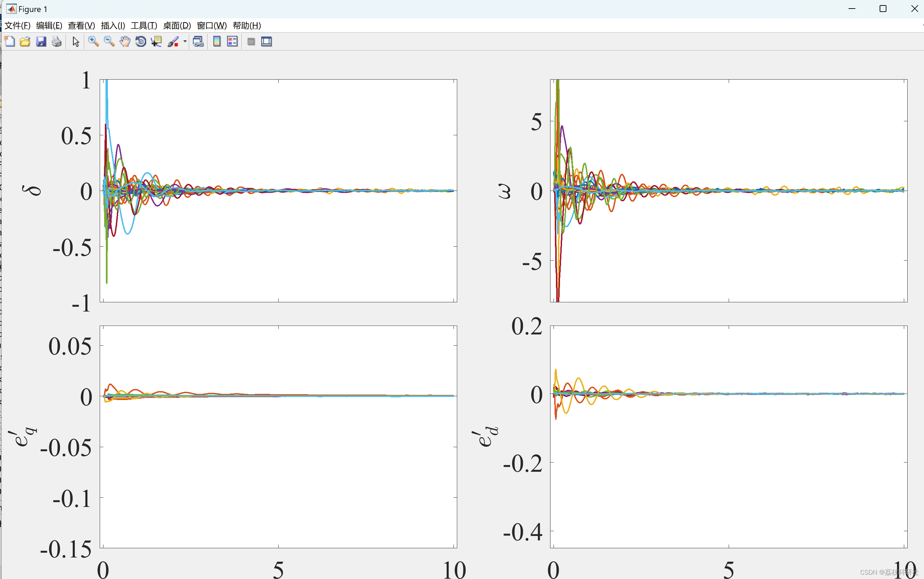Screen dimensions: 924x579
Task: Select the ω y-axis label
Action: (504, 191)
